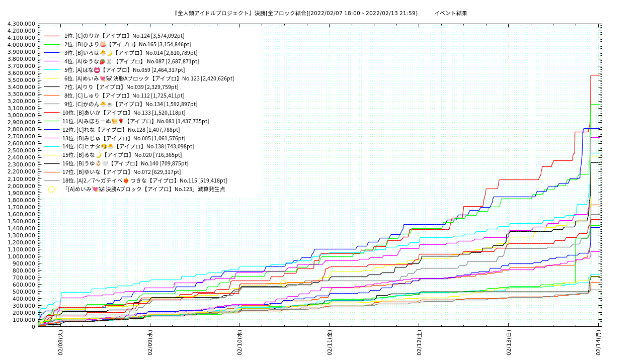Click the cyan line swatch for 5位 はな
This screenshot has height=362, width=644.
[52, 70]
